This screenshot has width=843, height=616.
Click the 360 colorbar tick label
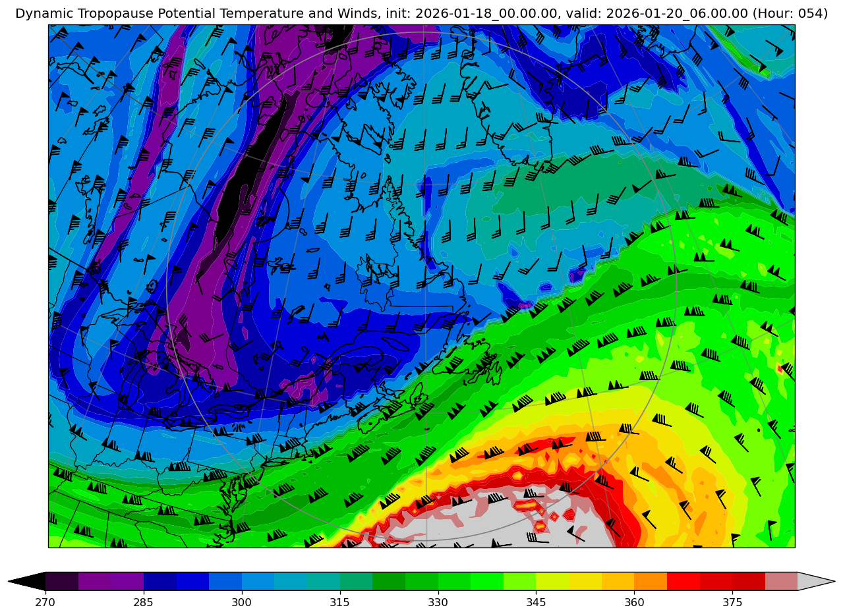pyautogui.click(x=634, y=603)
